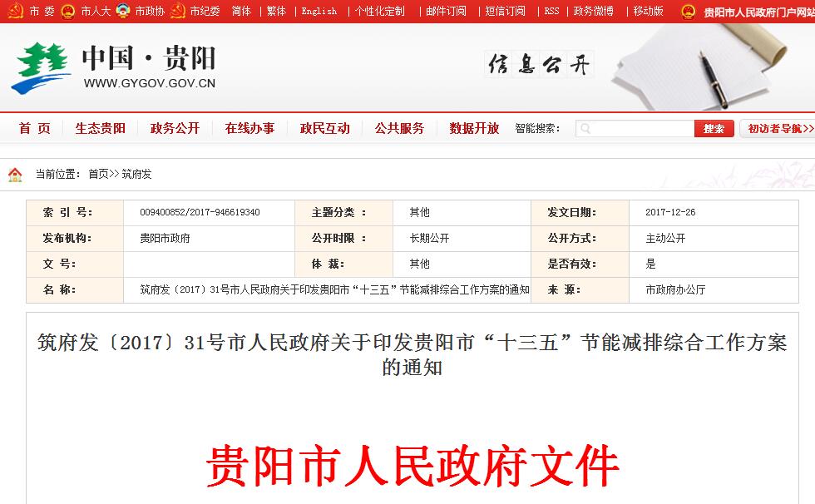The height and width of the screenshot is (504, 815).
Task: Click the home breadcrumb house icon
Action: (x=15, y=174)
